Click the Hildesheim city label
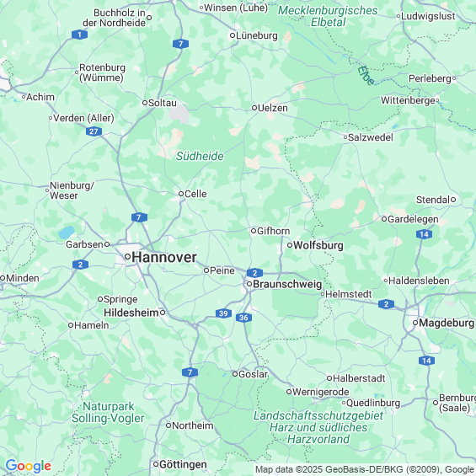The height and width of the screenshot is (476, 476). 131,313
